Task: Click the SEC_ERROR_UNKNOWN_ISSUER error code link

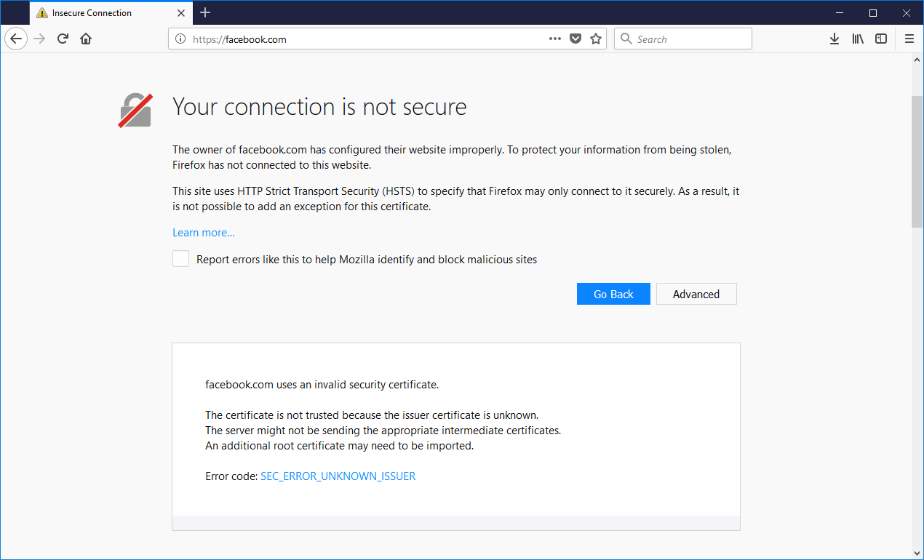Action: coord(338,476)
